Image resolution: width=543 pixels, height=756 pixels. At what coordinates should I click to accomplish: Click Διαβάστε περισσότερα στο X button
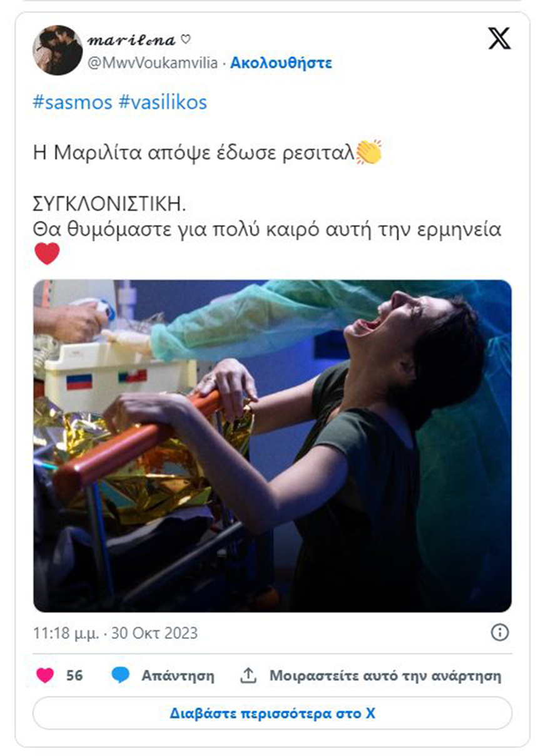(x=272, y=713)
